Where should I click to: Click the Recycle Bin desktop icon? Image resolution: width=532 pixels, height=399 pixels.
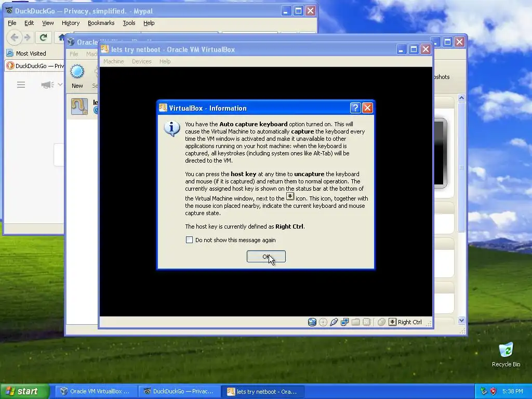click(506, 355)
